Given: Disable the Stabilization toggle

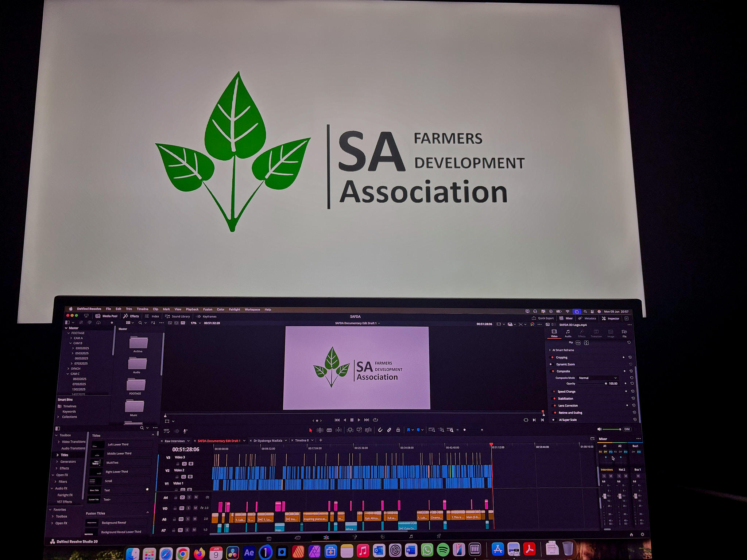Looking at the screenshot, I should coord(554,398).
